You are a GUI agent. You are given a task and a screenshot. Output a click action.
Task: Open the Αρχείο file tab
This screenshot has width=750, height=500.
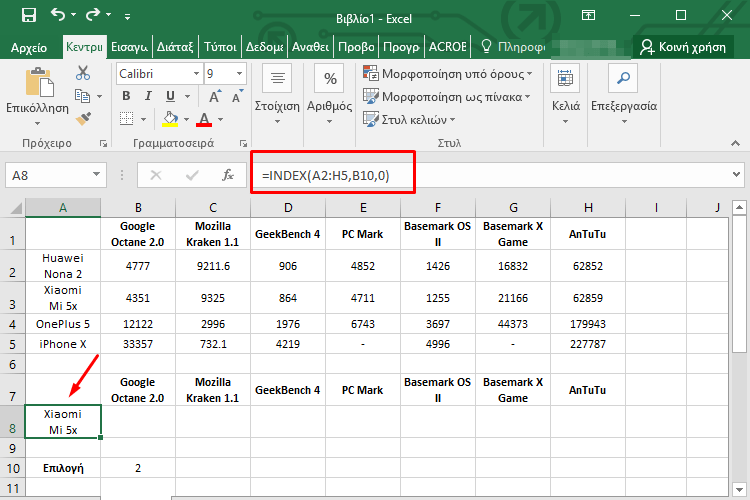[29, 47]
